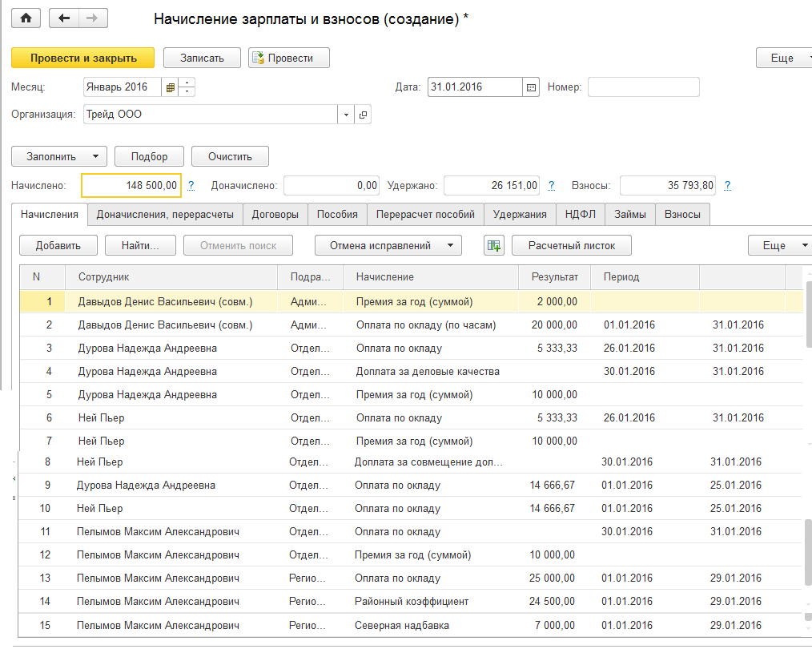Open the Заполнить dropdown arrow
Screen dimensions: 812x649
[x=95, y=156]
